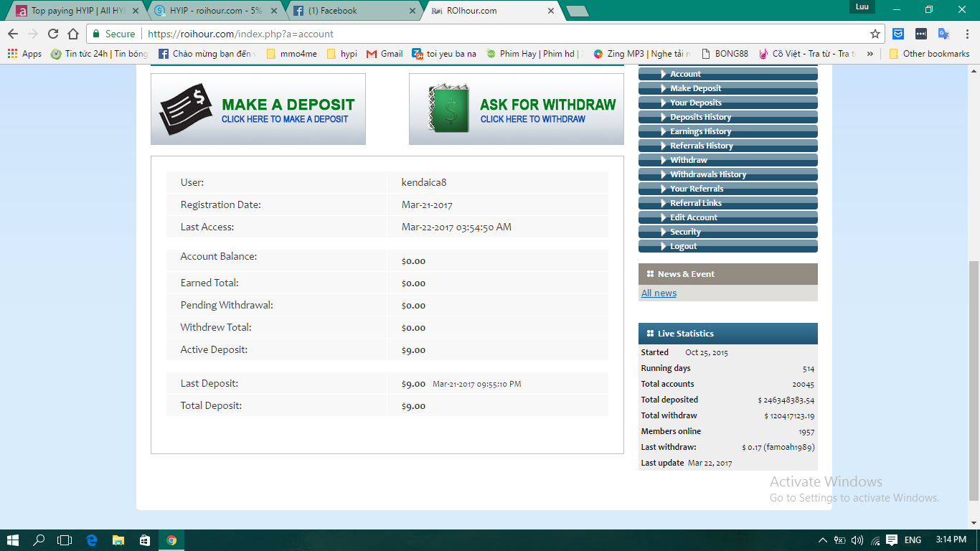Switch the ENG input language indicator
The height and width of the screenshot is (551, 980).
click(x=913, y=540)
